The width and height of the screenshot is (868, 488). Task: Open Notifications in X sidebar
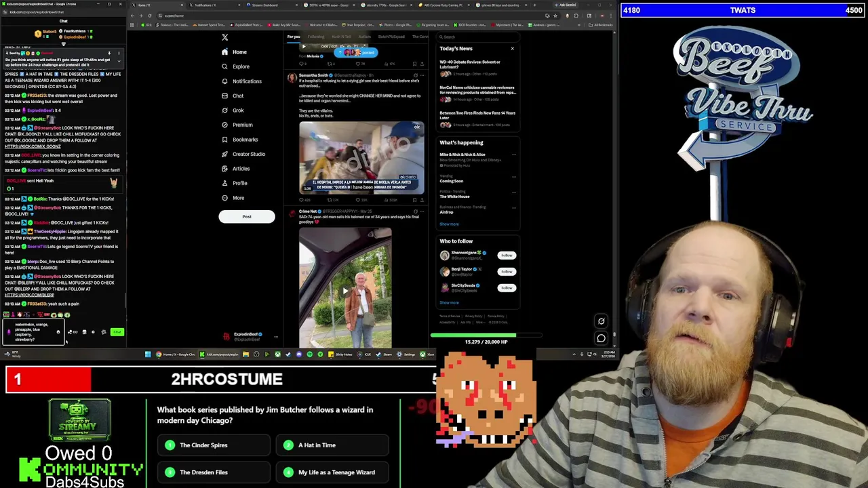(241, 81)
